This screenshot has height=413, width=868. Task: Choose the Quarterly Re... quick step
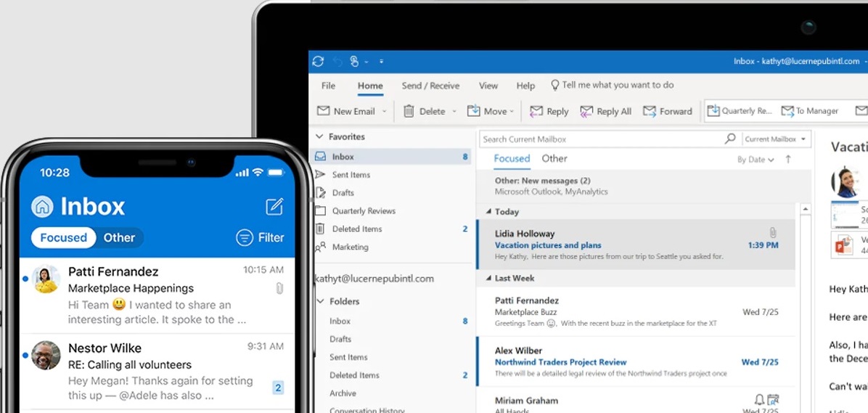740,111
